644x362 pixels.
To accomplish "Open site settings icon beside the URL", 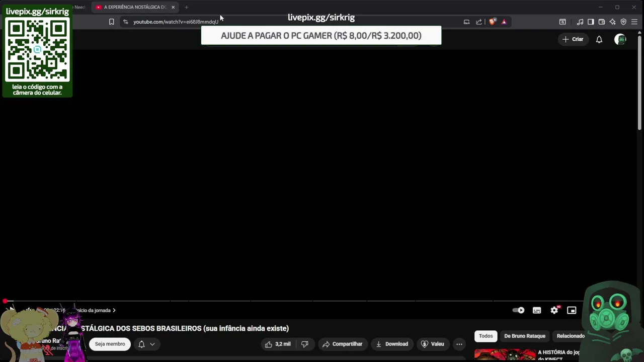I will coord(126,22).
